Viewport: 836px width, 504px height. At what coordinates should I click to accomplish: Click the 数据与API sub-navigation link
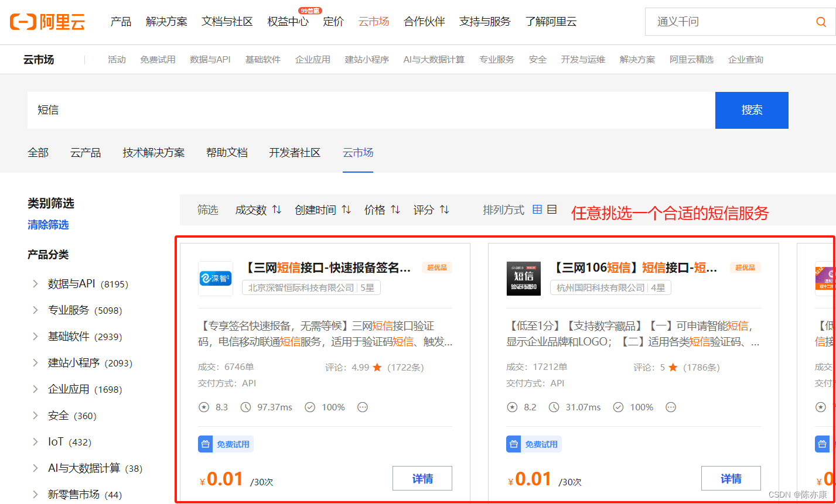click(210, 59)
